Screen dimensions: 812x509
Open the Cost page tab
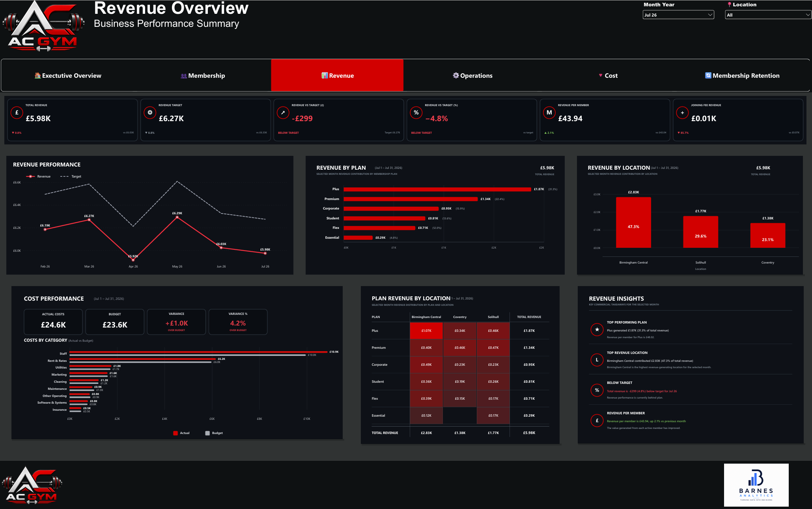(x=608, y=75)
